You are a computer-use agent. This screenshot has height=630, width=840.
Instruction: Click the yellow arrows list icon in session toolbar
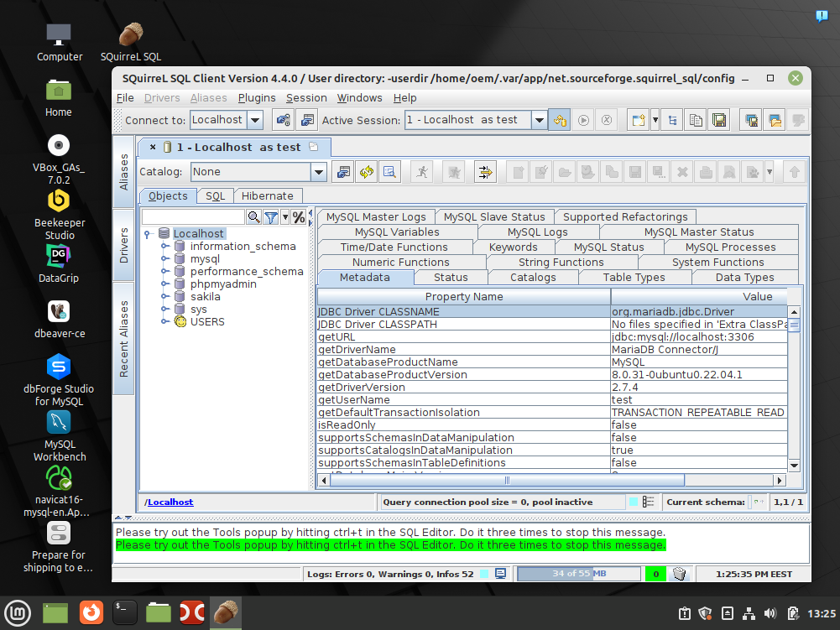point(485,172)
